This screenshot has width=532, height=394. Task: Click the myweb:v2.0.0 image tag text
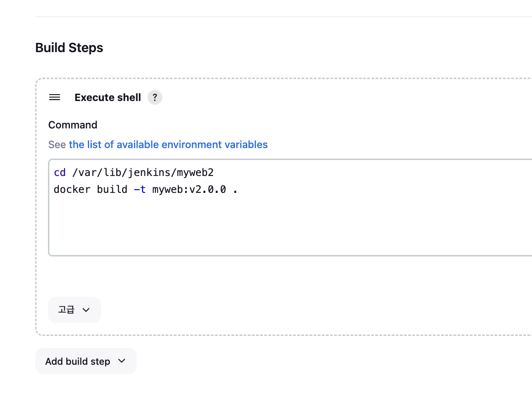(x=189, y=189)
